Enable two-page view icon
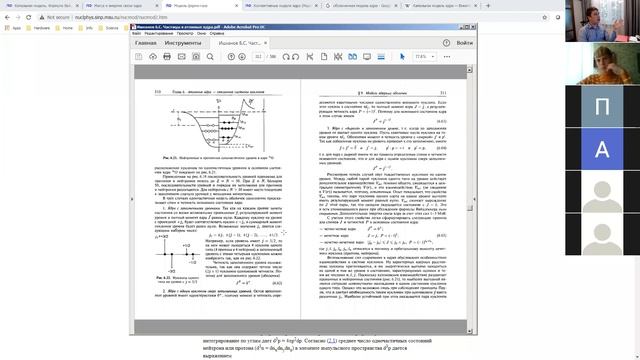 tap(353, 57)
